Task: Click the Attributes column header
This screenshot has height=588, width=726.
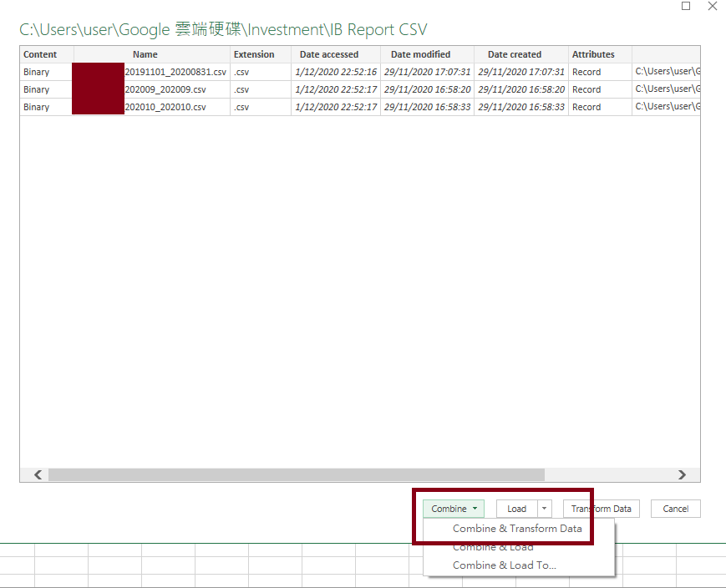Action: [x=600, y=54]
